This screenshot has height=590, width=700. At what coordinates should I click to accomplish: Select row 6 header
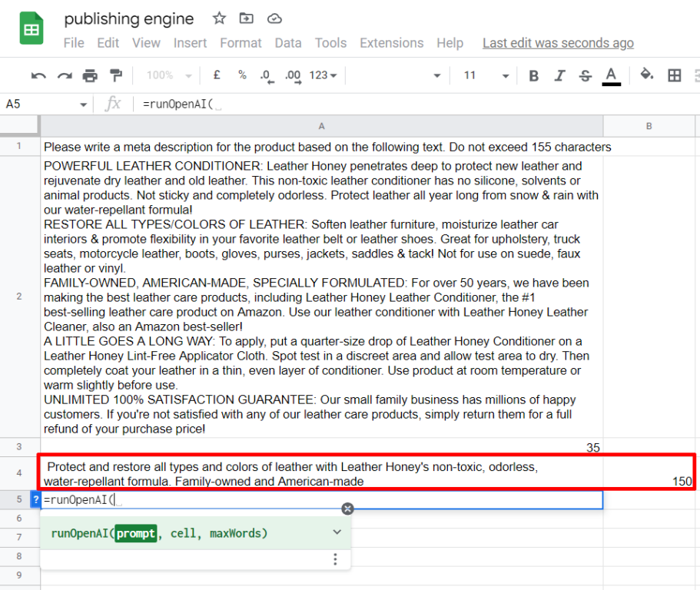pos(19,518)
